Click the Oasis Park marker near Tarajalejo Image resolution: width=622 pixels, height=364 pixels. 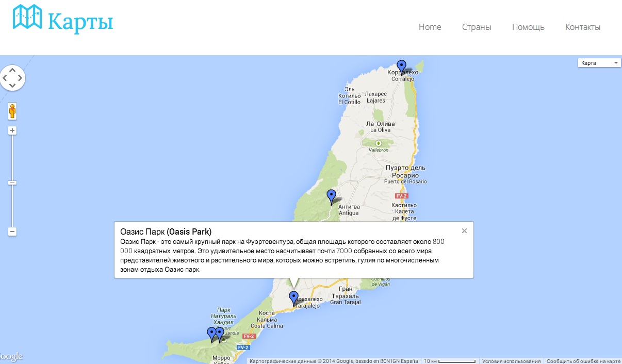click(293, 298)
